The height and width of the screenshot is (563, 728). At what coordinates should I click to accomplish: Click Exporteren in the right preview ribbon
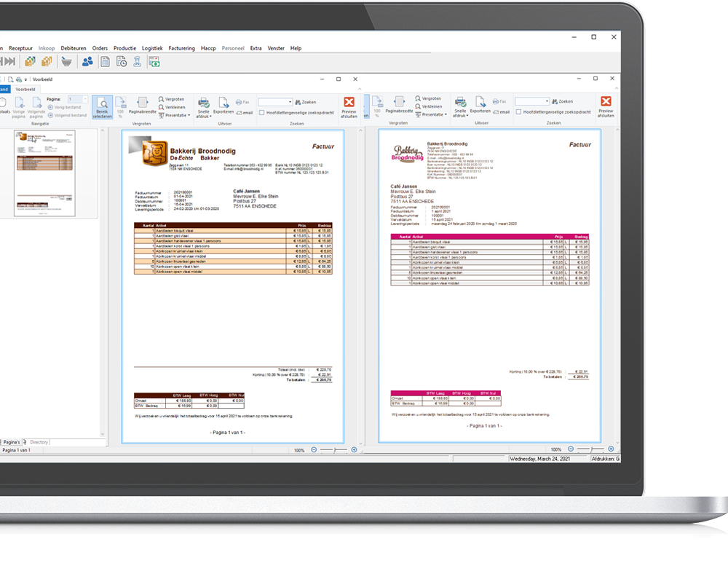pyautogui.click(x=480, y=105)
